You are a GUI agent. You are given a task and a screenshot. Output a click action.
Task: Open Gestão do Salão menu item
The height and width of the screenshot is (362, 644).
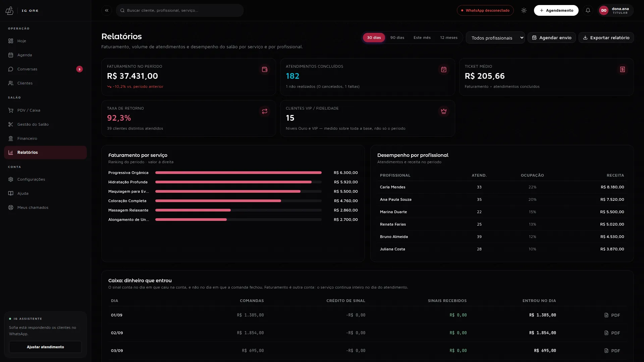tap(45, 124)
